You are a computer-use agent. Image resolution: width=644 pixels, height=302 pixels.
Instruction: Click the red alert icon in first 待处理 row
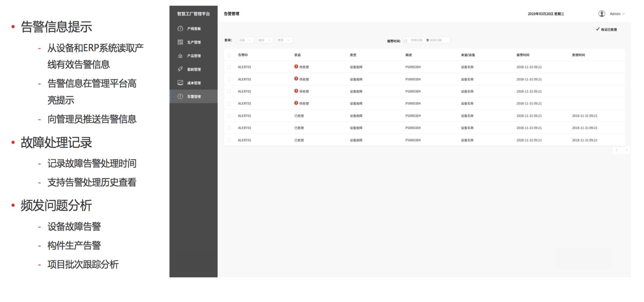[296, 67]
